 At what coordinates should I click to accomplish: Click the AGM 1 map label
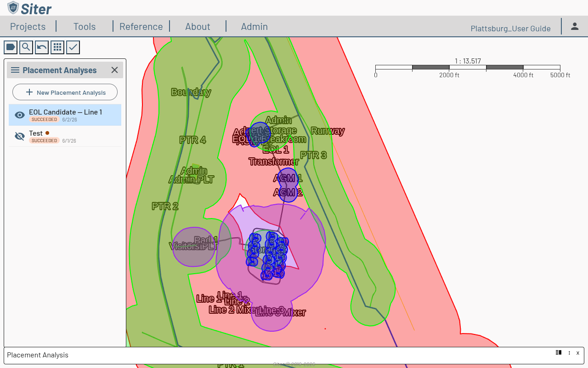[288, 178]
